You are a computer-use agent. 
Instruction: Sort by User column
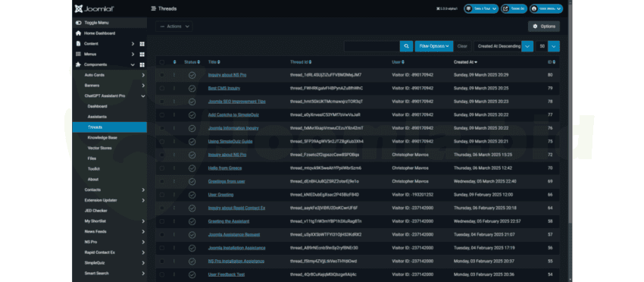coord(398,62)
